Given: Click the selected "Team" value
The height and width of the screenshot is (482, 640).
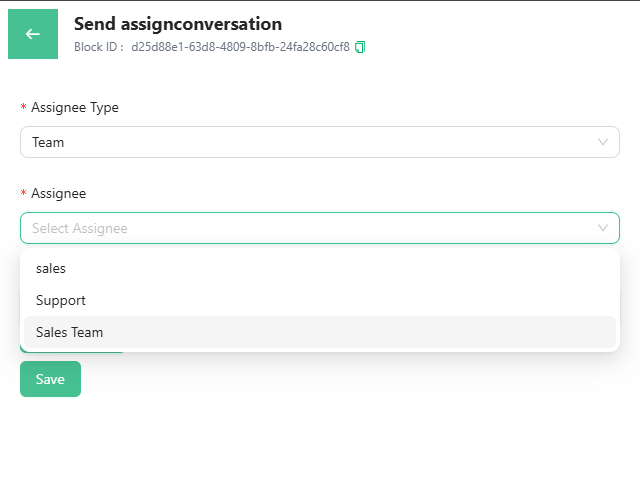Looking at the screenshot, I should (x=48, y=142).
